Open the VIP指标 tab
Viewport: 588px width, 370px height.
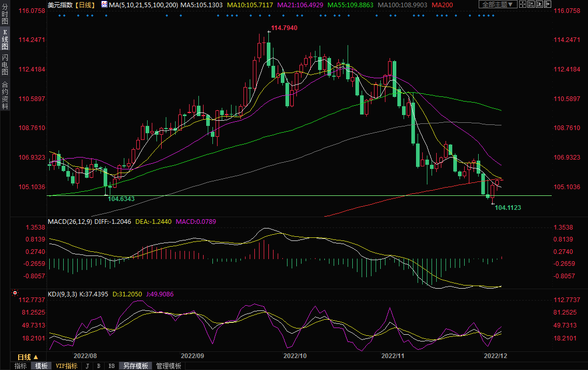(66, 366)
